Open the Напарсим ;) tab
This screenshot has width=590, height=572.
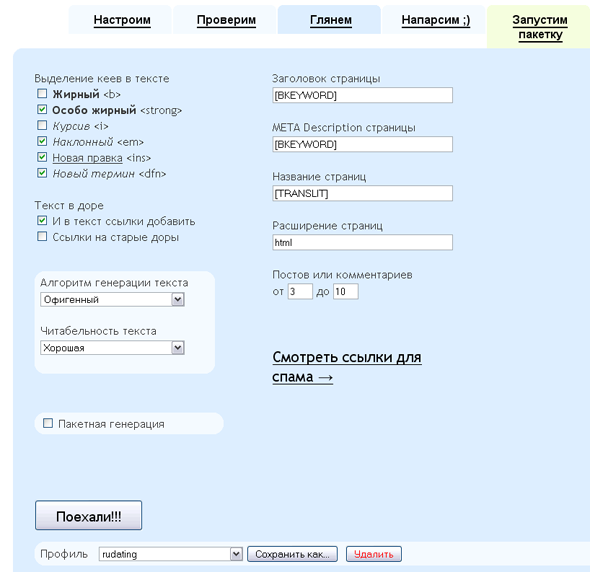pyautogui.click(x=436, y=20)
